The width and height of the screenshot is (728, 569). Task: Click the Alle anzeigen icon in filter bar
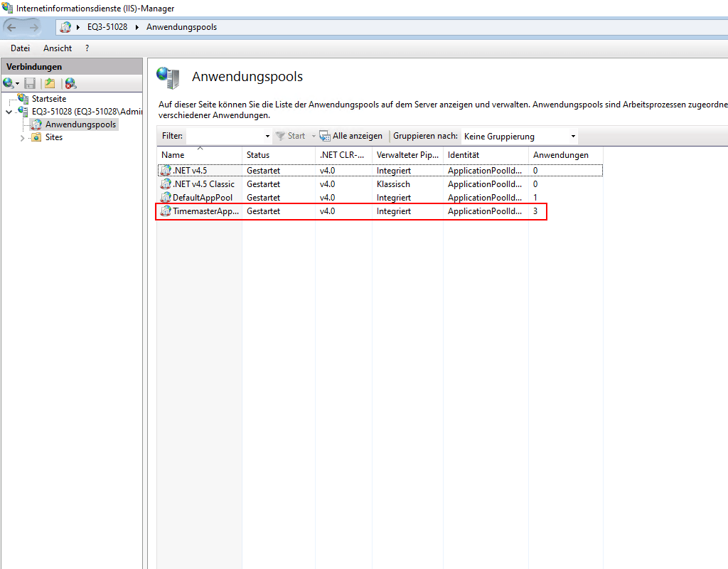click(325, 136)
